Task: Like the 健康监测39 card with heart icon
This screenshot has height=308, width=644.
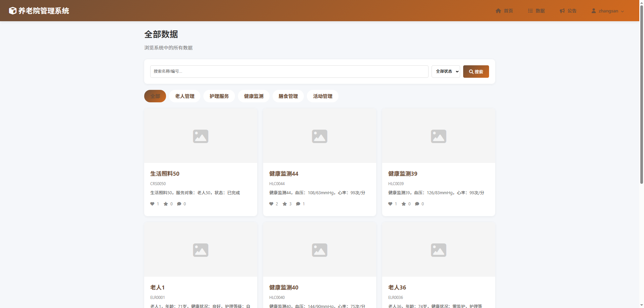Action: click(x=390, y=204)
